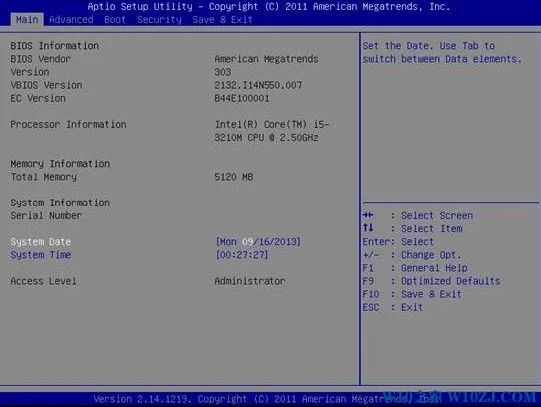This screenshot has height=407, width=541.
Task: Open the Save & Exit tab
Action: 222,20
